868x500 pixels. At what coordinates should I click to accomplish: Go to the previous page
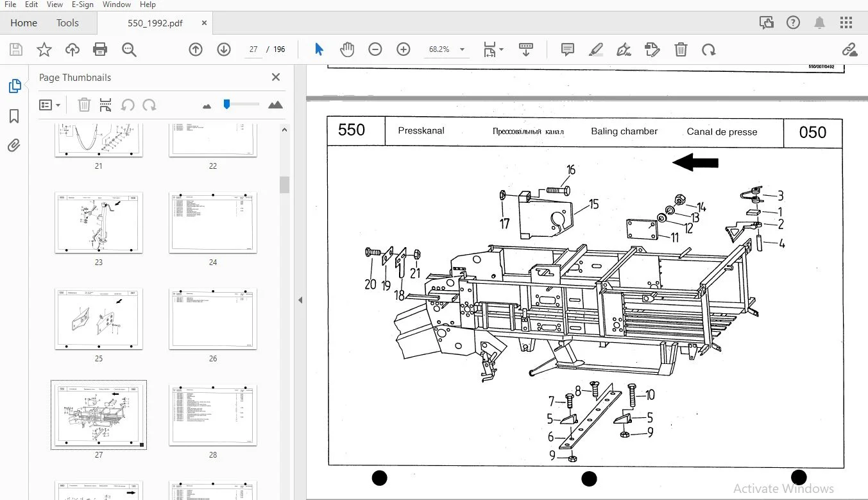[x=196, y=49]
